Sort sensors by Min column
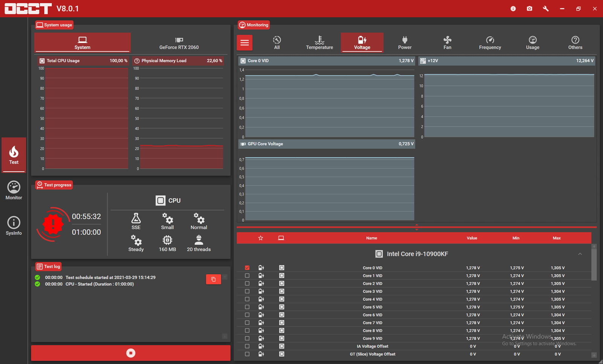The image size is (603, 364). pyautogui.click(x=516, y=238)
